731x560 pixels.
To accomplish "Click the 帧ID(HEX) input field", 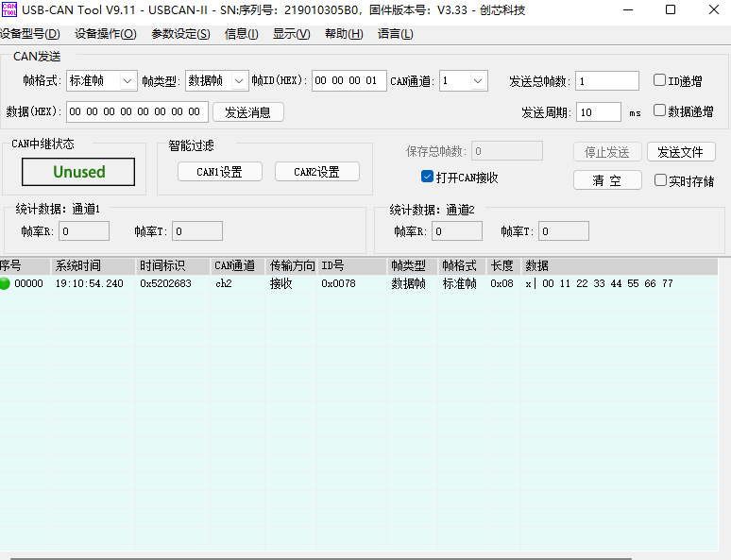I will click(349, 80).
